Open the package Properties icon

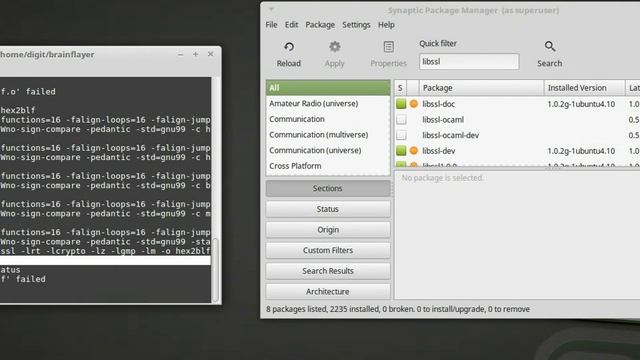[x=389, y=47]
